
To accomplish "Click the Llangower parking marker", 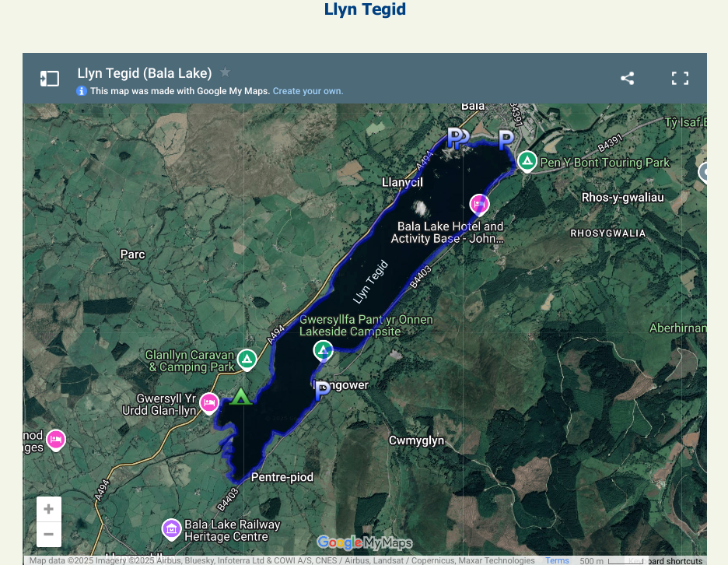I will pos(322,391).
